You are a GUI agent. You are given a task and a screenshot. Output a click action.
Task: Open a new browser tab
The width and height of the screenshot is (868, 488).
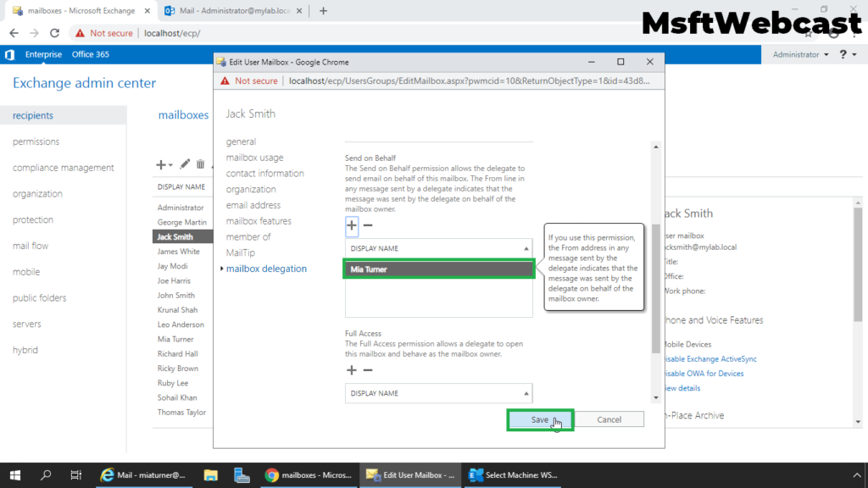(323, 11)
